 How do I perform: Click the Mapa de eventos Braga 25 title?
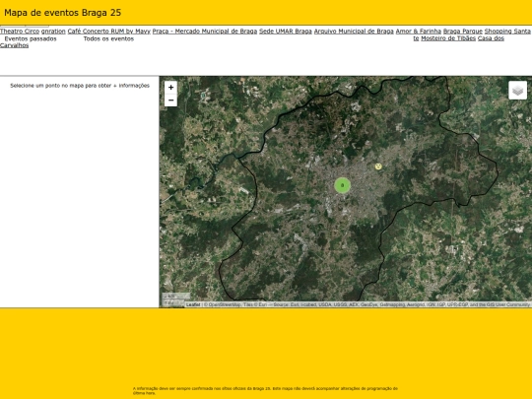[x=63, y=13]
